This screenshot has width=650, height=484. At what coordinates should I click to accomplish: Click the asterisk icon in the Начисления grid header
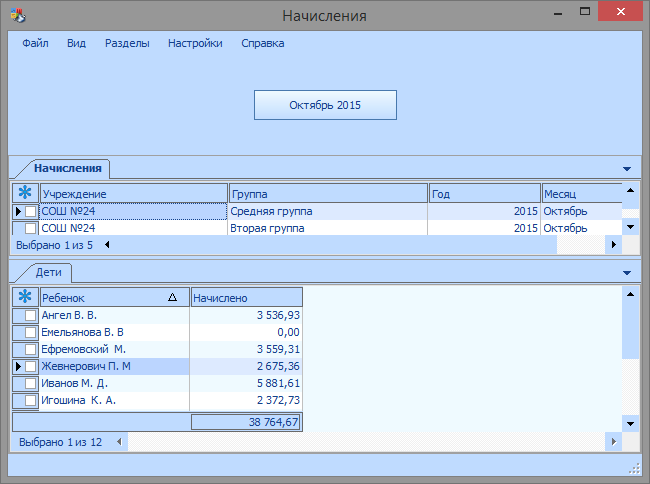(25, 193)
